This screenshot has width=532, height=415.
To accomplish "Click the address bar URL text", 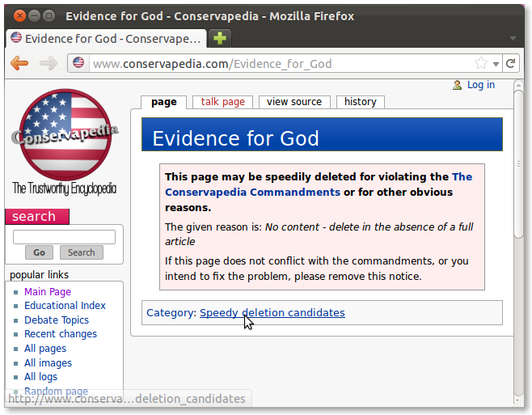I will pyautogui.click(x=212, y=64).
